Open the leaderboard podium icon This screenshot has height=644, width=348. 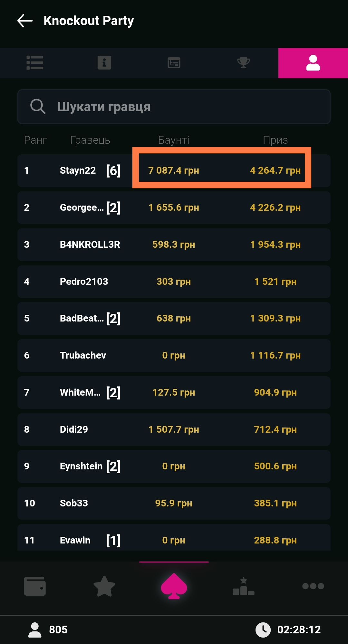click(244, 586)
